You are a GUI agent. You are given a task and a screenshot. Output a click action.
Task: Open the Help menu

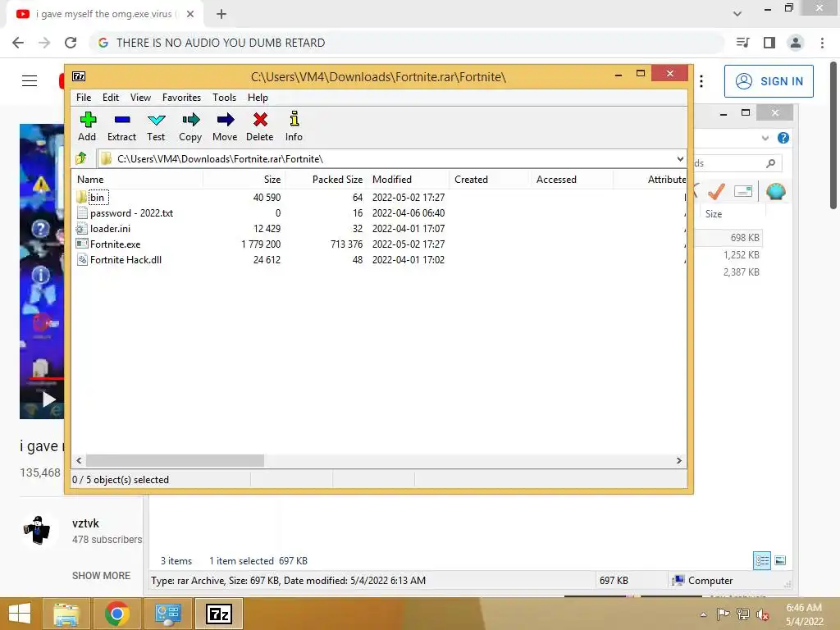[258, 98]
